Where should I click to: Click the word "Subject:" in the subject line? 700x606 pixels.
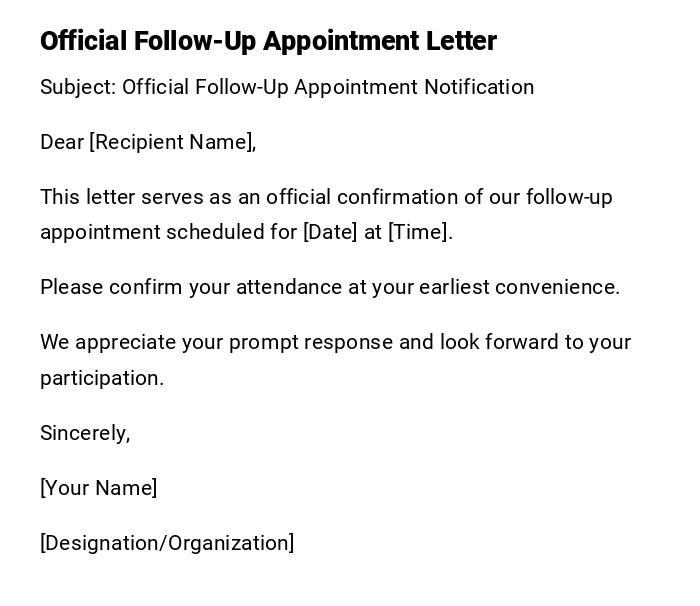78,87
